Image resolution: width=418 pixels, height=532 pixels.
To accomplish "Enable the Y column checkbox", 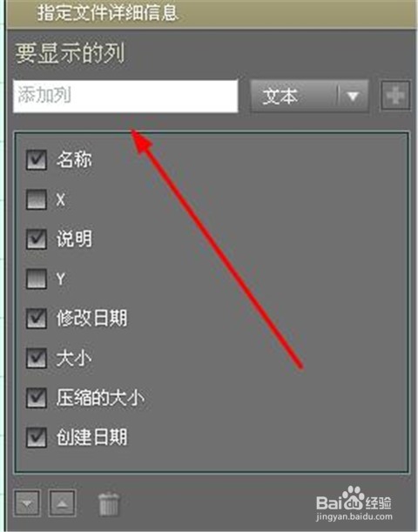I will pos(37,279).
